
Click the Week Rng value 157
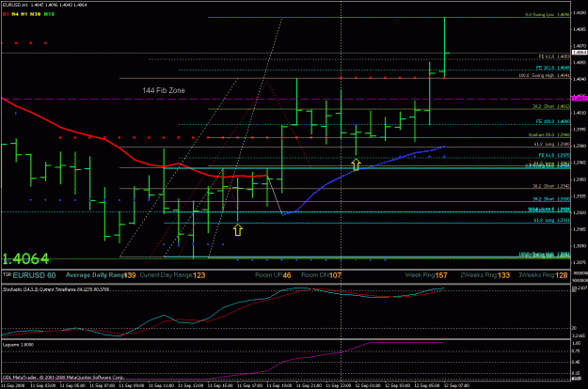coord(441,275)
